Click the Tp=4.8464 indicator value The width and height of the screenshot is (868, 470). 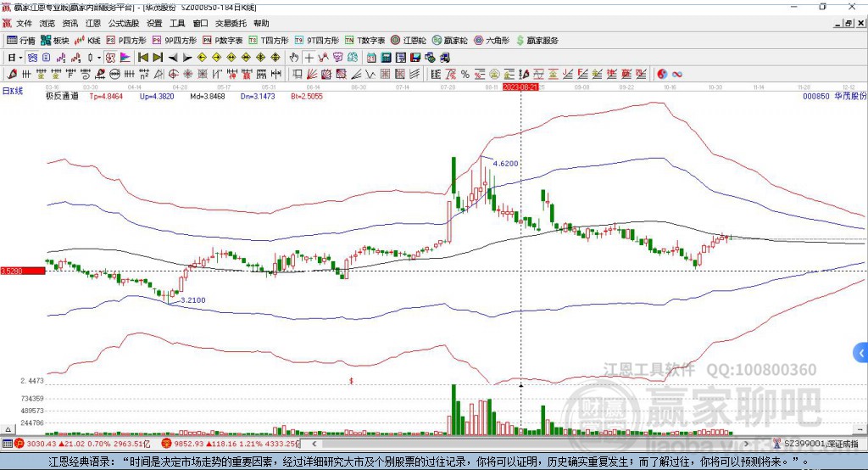click(106, 96)
